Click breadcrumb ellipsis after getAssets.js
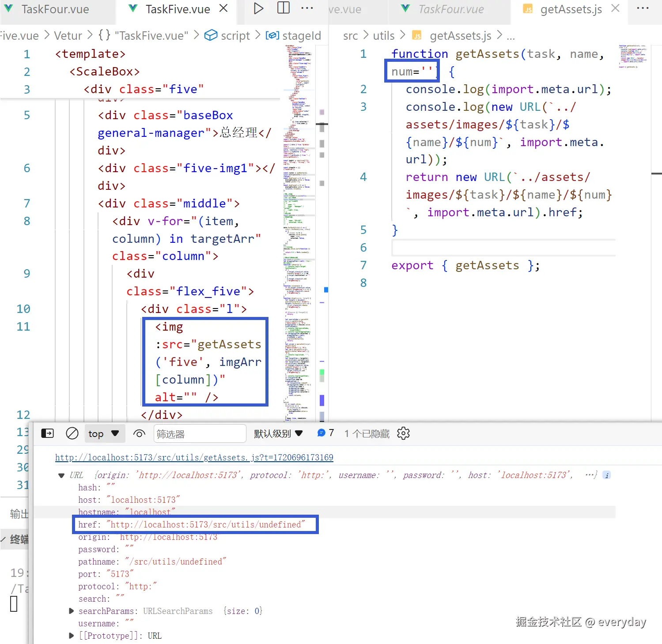Viewport: 662px width, 644px height. point(511,37)
